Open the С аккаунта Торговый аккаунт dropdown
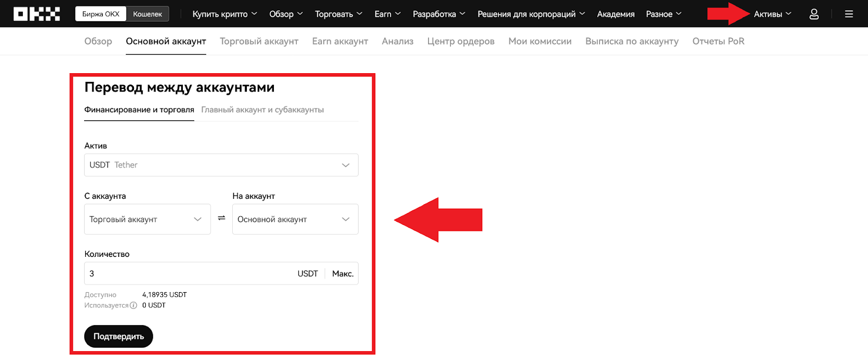868x362 pixels. [148, 219]
